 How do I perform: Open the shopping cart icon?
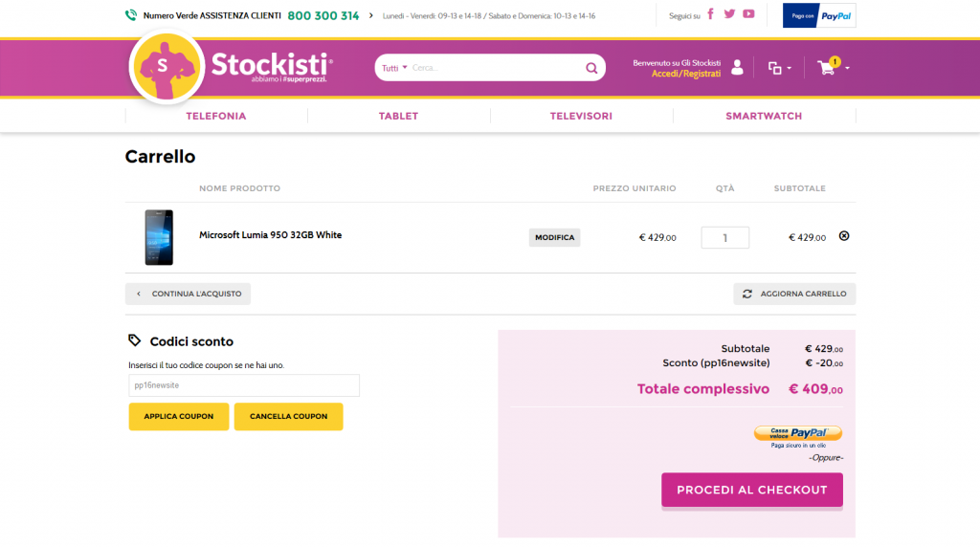pyautogui.click(x=826, y=68)
